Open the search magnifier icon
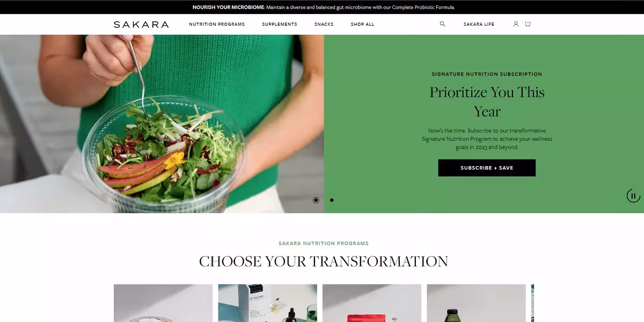Screen dimensions: 644x322 pyautogui.click(x=442, y=24)
